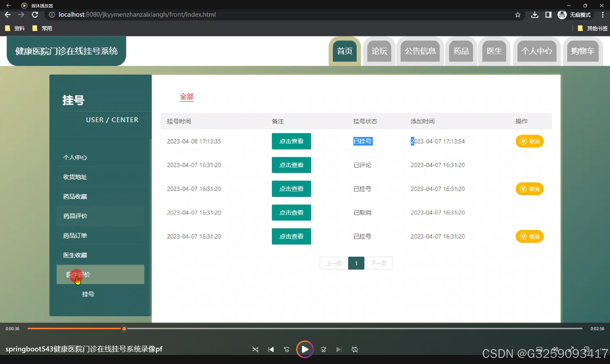Open the browser side panel icon
This screenshot has width=610, height=364.
click(x=548, y=15)
